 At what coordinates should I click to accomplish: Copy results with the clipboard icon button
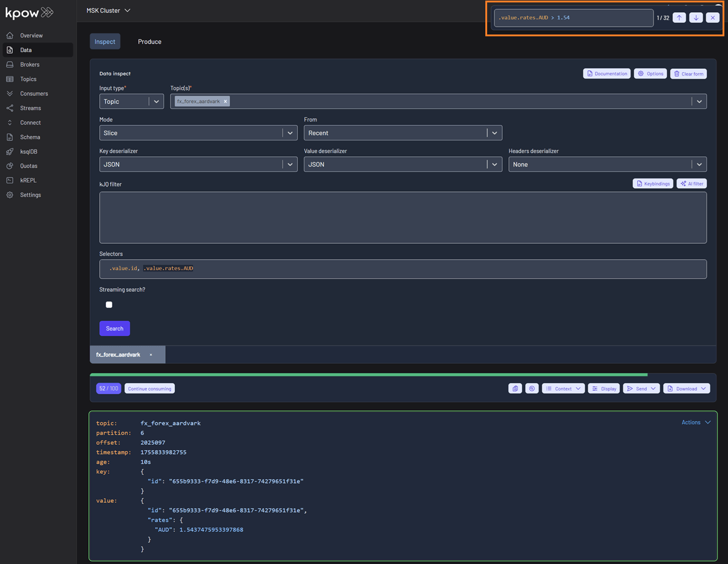pos(515,389)
